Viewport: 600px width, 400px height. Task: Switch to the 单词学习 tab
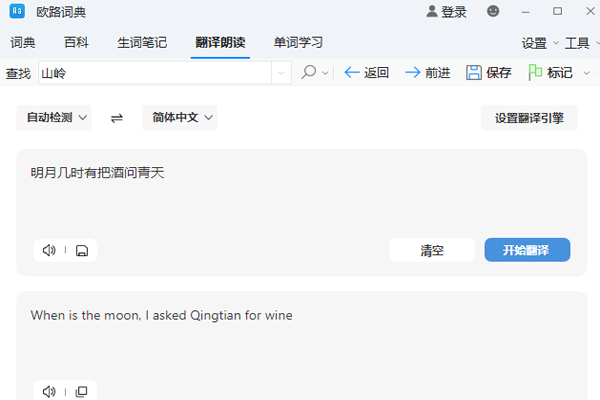298,43
